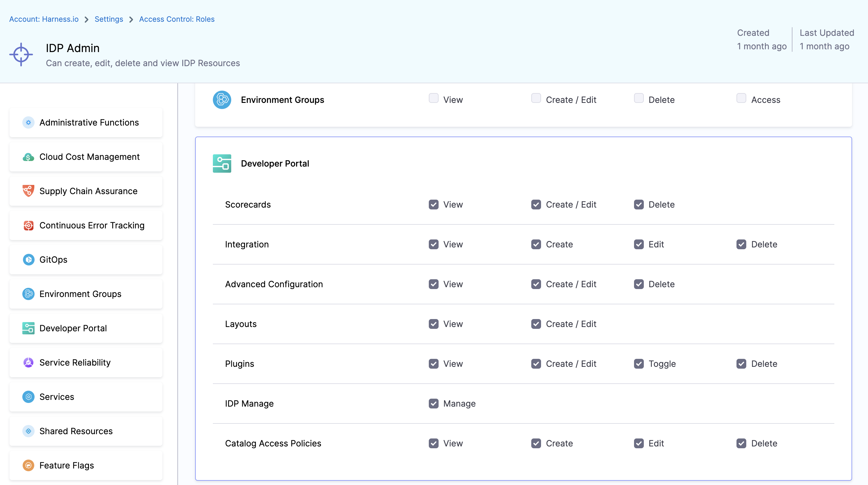This screenshot has width=868, height=485.
Task: Toggle the Plugins Toggle checkbox
Action: pyautogui.click(x=639, y=364)
